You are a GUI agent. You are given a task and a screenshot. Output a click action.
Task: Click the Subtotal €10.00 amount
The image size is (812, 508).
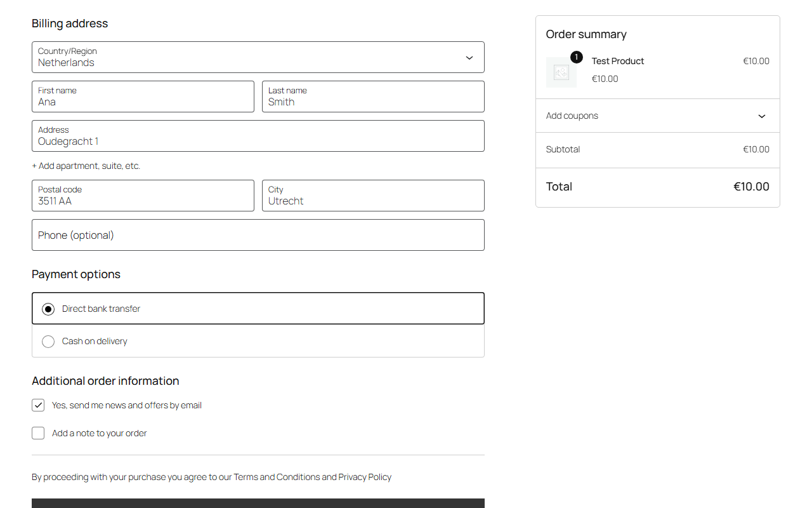[x=756, y=149]
